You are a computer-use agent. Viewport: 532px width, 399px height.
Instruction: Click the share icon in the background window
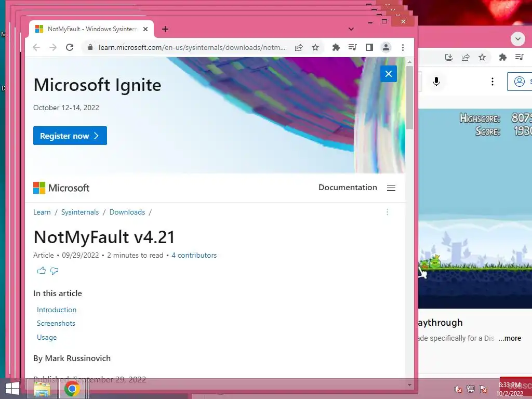[465, 57]
